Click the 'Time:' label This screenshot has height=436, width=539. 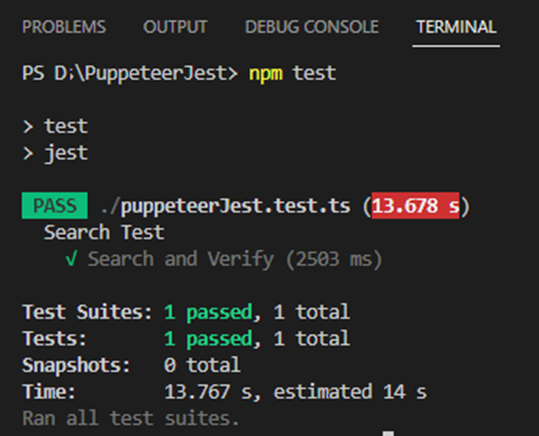(x=49, y=392)
